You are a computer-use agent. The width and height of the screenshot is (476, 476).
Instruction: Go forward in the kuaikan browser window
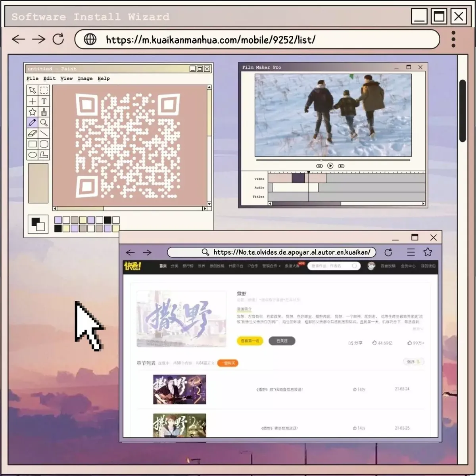point(147,252)
